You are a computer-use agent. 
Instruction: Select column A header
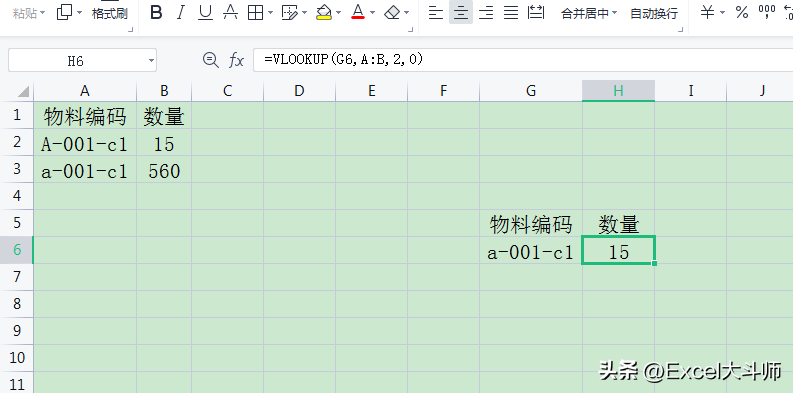[85, 91]
